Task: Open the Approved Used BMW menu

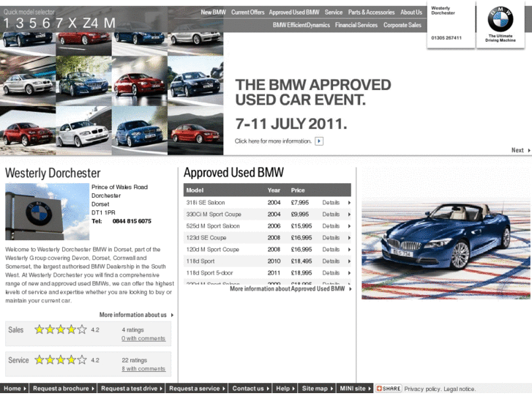Action: click(293, 12)
